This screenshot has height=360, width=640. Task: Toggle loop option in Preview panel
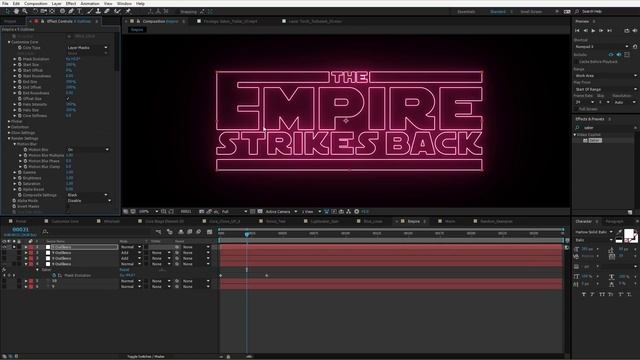point(627,31)
